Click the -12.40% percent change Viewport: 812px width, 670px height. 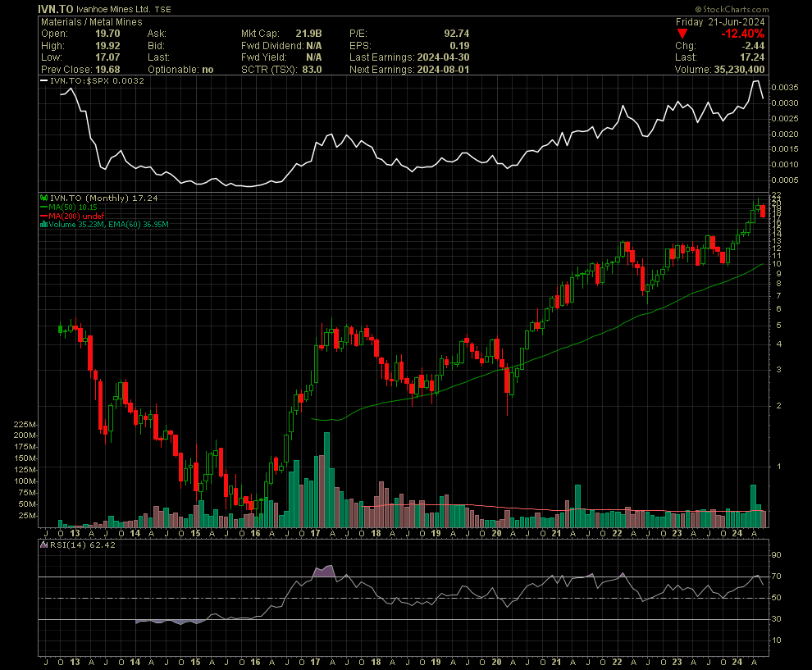742,34
